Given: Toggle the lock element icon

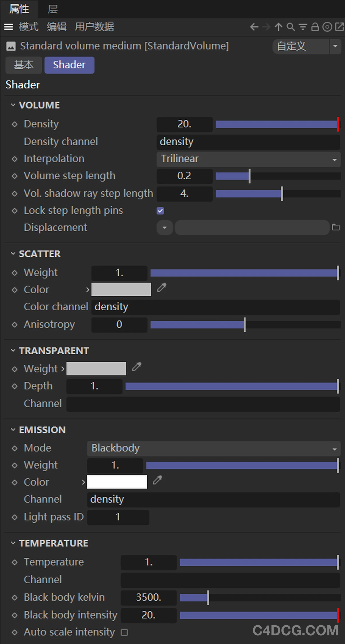Looking at the screenshot, I should point(315,27).
